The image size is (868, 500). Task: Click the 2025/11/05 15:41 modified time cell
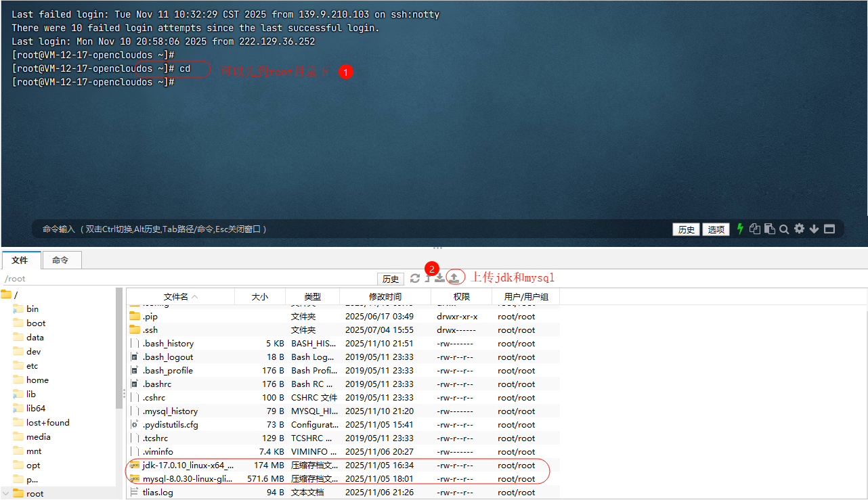coord(380,424)
